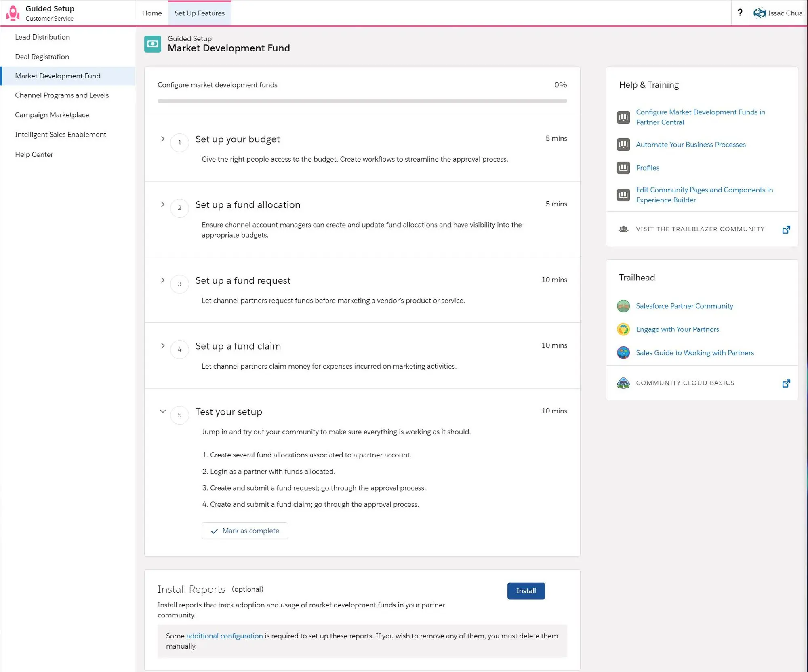Click Sales Guide to Working with Partners badge
The height and width of the screenshot is (672, 808).
tap(623, 352)
